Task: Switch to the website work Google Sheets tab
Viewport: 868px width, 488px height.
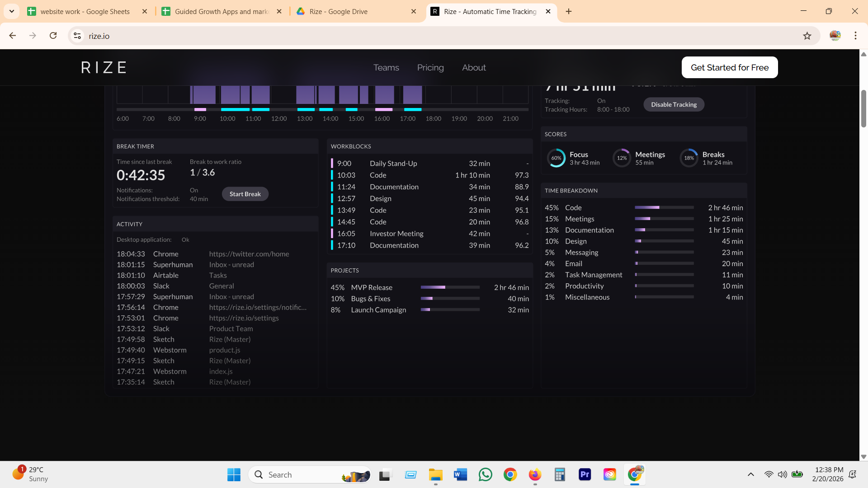Action: point(86,11)
